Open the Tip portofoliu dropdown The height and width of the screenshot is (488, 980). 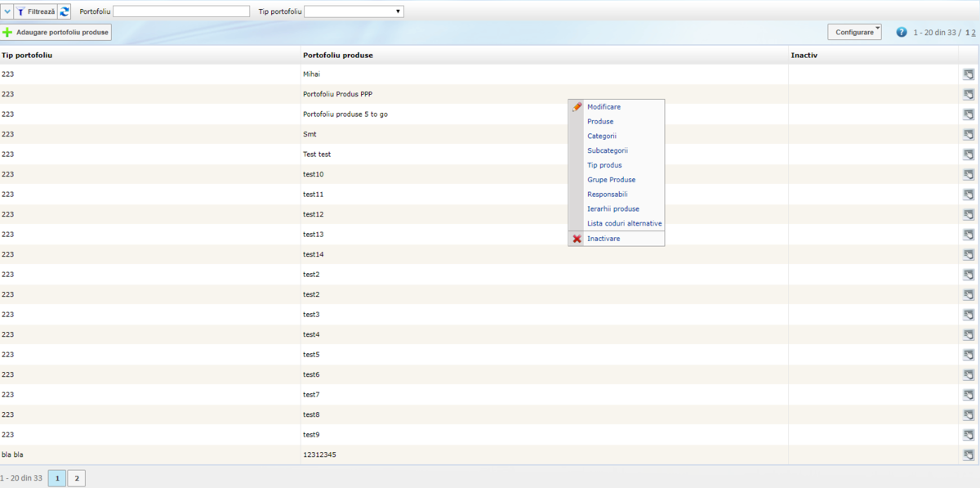pyautogui.click(x=354, y=11)
